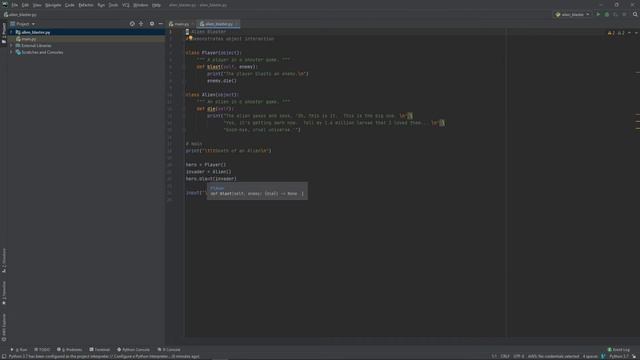Click the 'def blast(self, enemy):' code line
This screenshot has width=640, height=360.
click(x=227, y=67)
